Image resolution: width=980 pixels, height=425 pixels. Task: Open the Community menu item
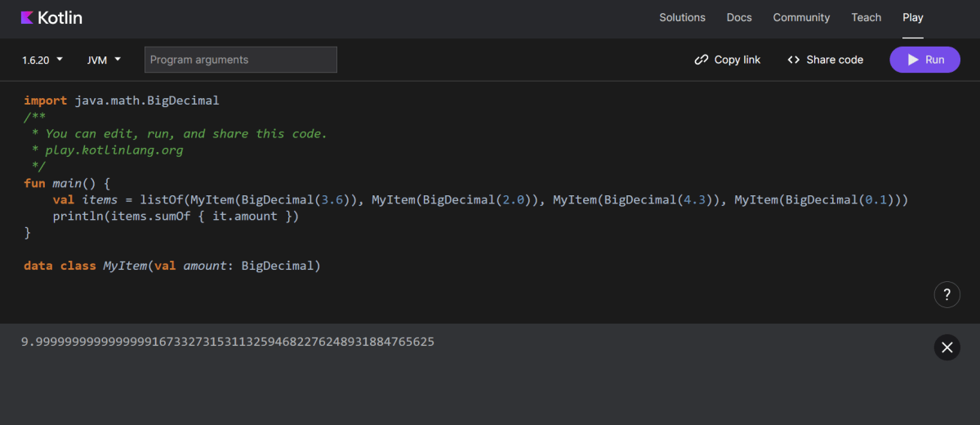[x=801, y=17]
